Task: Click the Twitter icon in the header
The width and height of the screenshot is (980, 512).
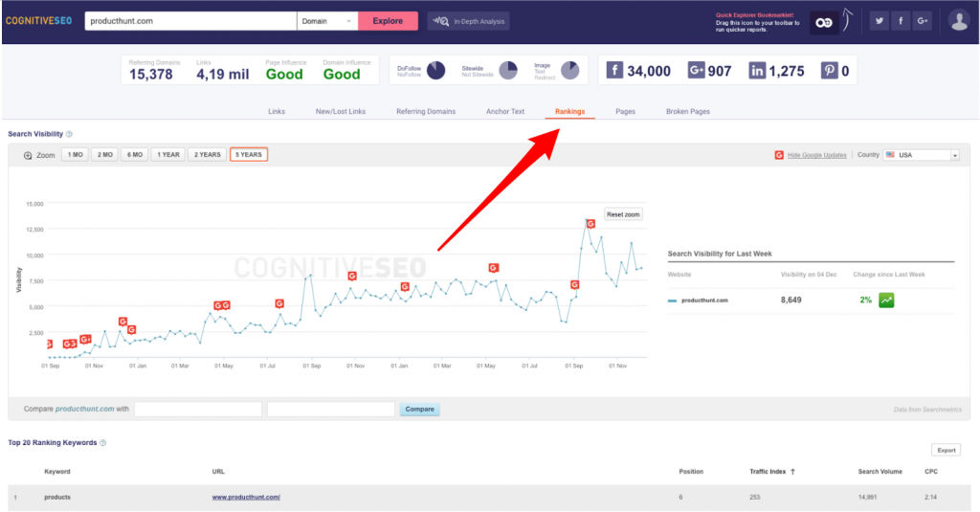Action: point(877,20)
